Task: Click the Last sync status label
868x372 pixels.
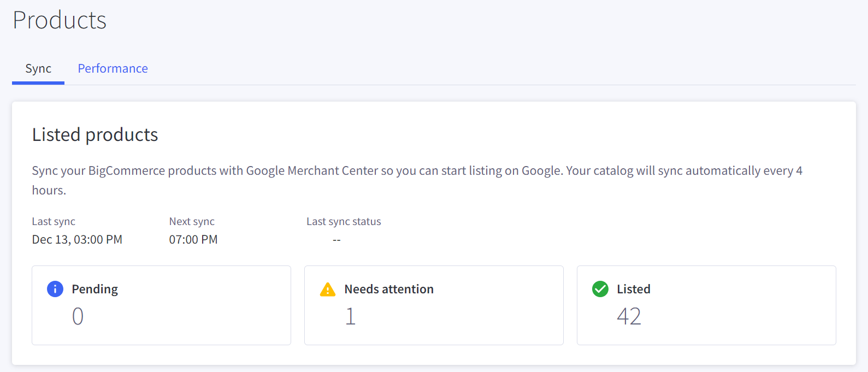Action: click(x=344, y=221)
